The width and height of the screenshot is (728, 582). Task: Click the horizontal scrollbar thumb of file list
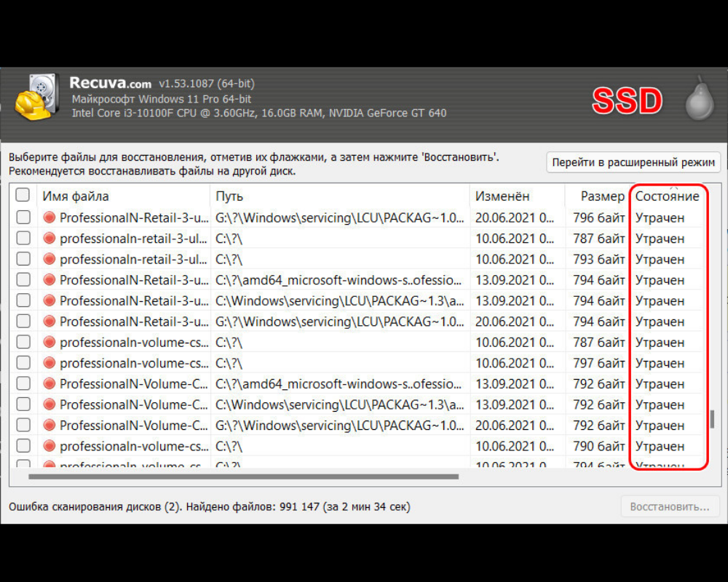(243, 477)
